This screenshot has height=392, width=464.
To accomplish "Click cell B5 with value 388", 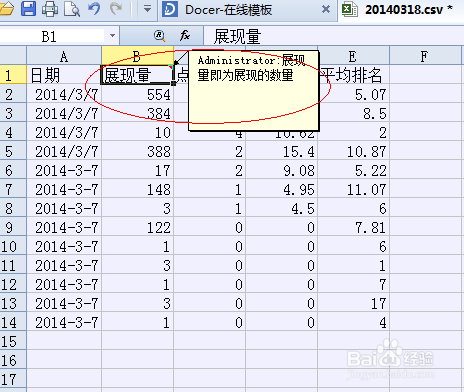I will pos(137,150).
